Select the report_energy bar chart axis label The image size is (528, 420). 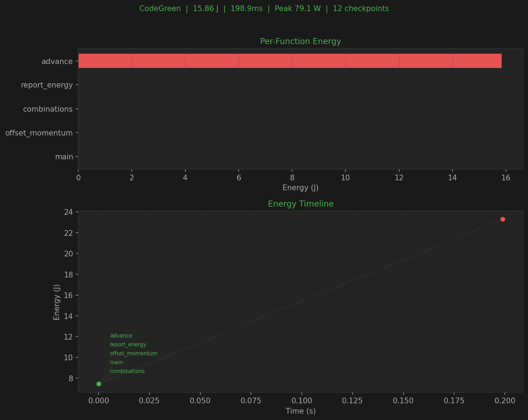coord(47,85)
